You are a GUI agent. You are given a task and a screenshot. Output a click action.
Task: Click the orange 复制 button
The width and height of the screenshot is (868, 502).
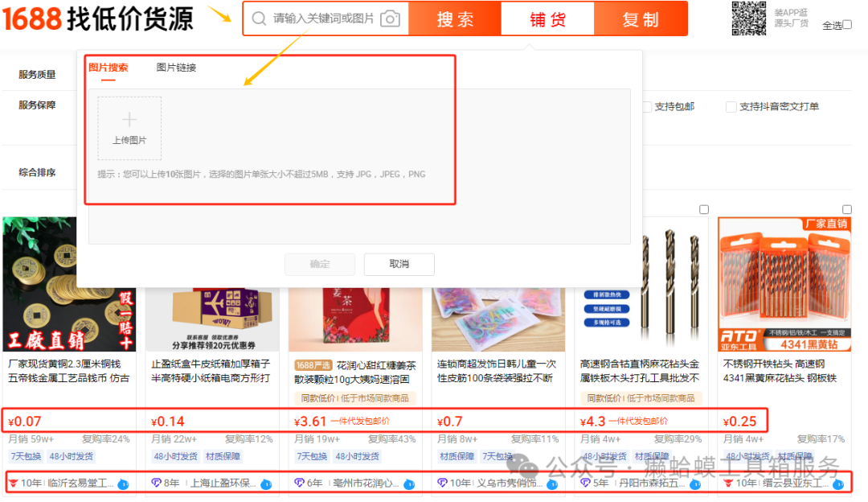(x=641, y=19)
